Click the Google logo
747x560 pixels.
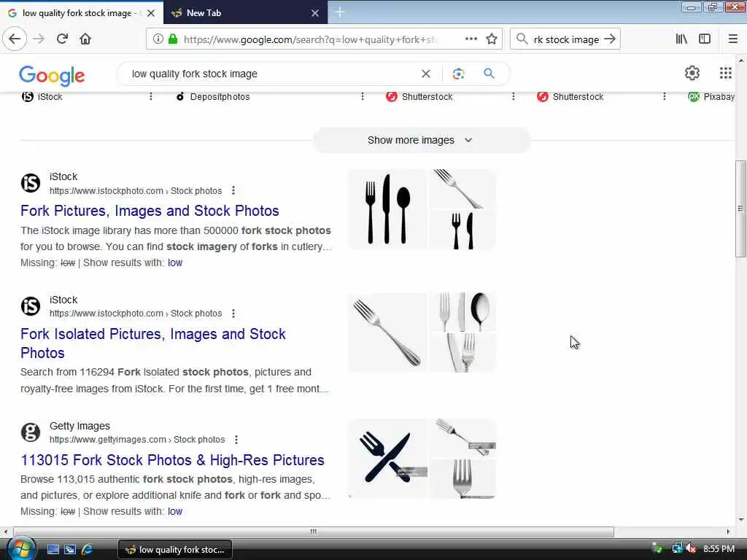pyautogui.click(x=52, y=75)
